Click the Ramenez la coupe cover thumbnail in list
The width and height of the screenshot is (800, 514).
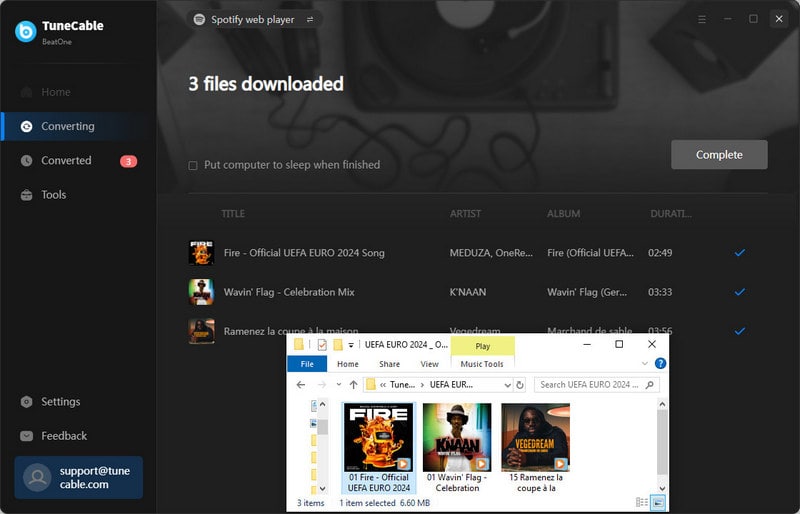[x=201, y=331]
